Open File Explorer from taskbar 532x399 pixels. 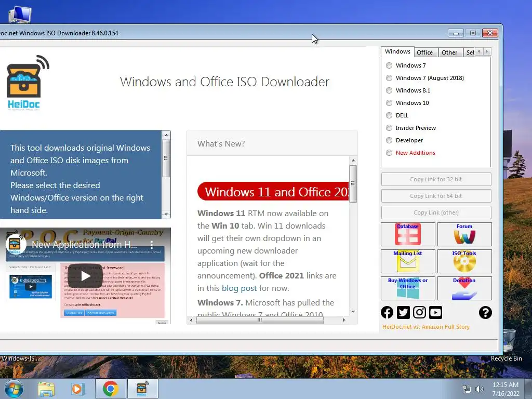pos(46,389)
